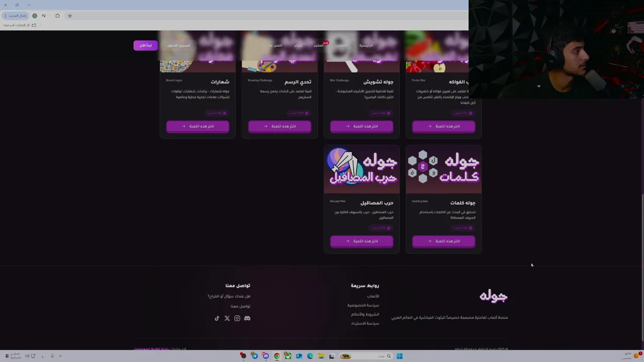Open Telegram from the taskbar

[x=255, y=356]
